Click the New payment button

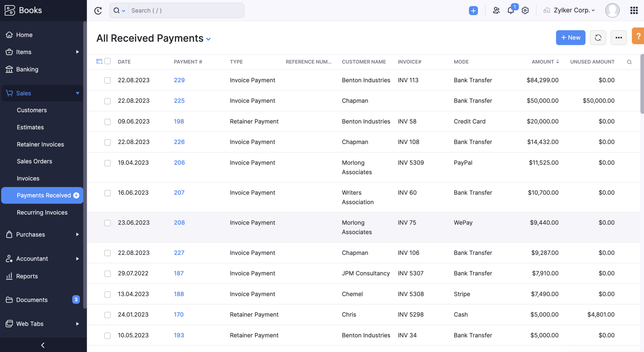[570, 37]
